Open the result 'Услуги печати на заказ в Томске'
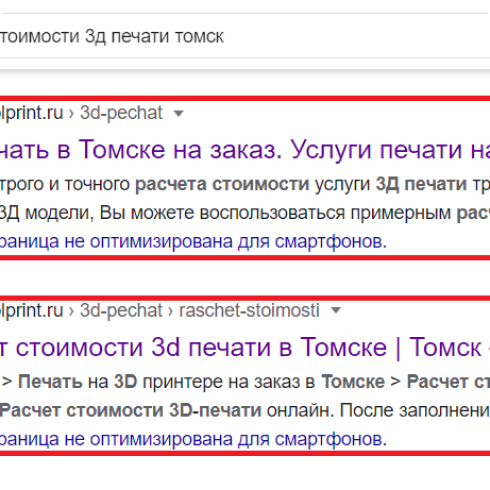Image resolution: width=490 pixels, height=490 pixels. [x=245, y=150]
